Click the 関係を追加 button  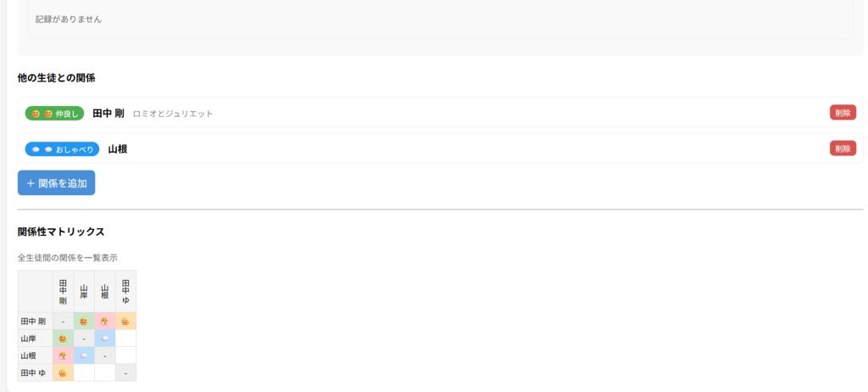[x=56, y=182]
